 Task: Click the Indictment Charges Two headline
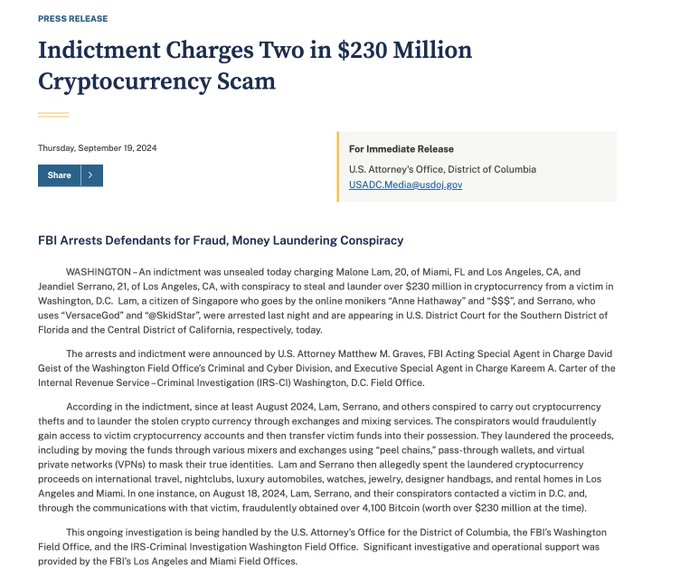click(x=255, y=65)
